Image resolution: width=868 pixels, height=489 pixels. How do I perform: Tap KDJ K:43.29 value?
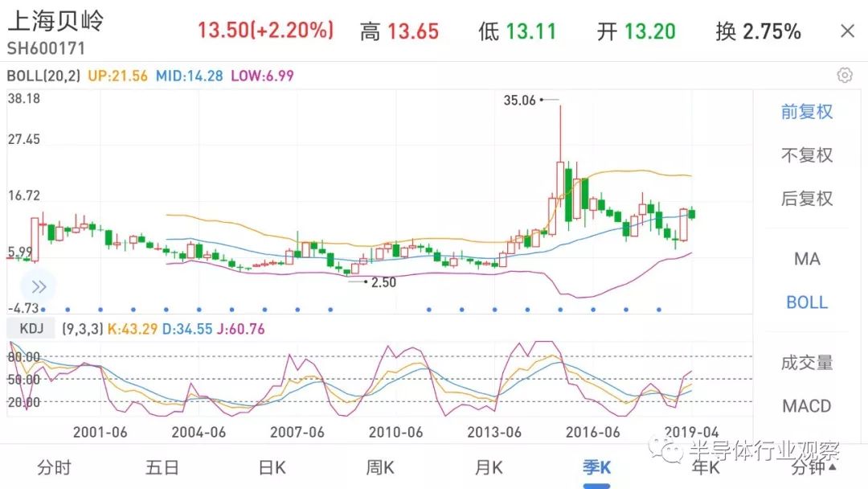(x=133, y=329)
